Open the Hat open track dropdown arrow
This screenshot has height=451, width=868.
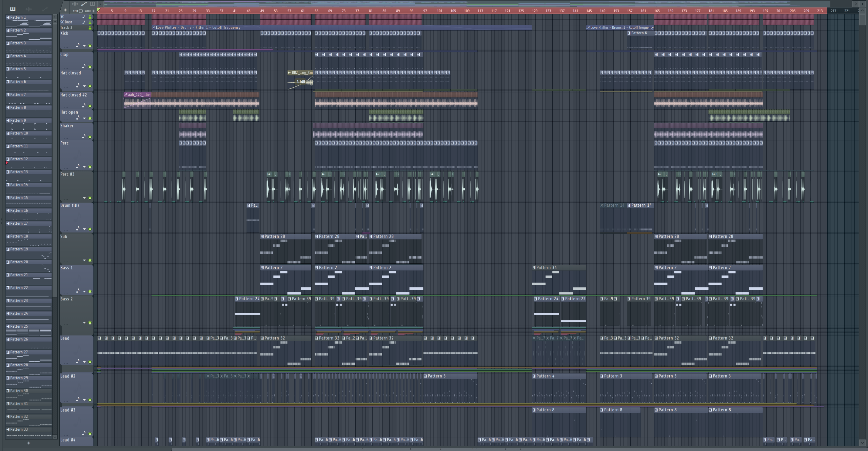[x=84, y=118]
